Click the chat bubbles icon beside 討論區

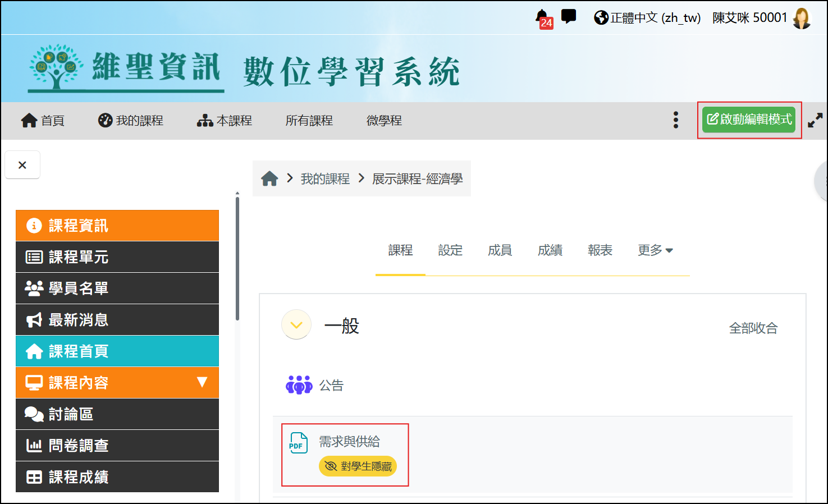(x=34, y=414)
